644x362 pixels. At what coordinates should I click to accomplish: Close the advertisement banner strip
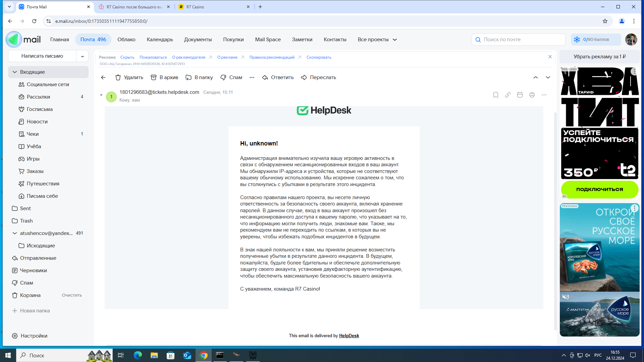point(550,57)
